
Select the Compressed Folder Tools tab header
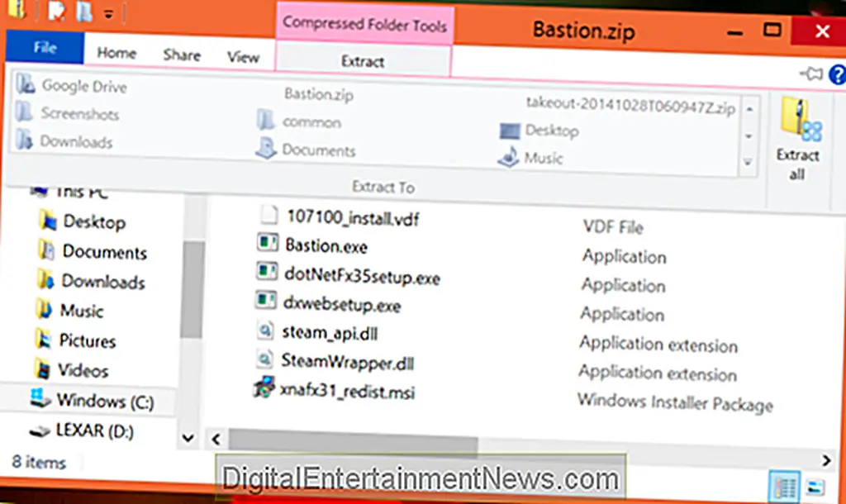click(x=364, y=24)
